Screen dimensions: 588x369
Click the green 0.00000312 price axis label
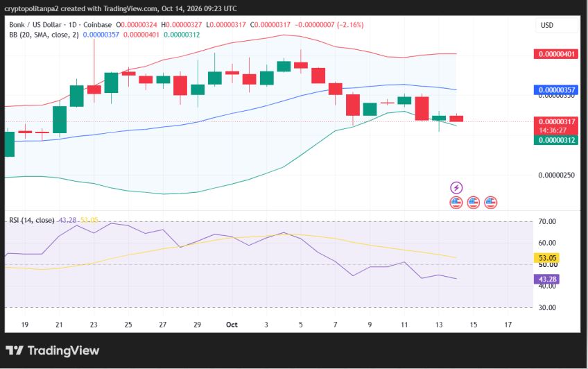(556, 140)
